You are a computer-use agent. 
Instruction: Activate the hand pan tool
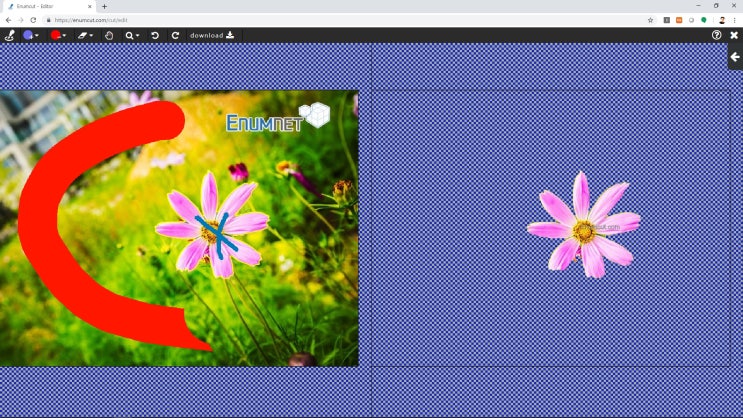(109, 36)
